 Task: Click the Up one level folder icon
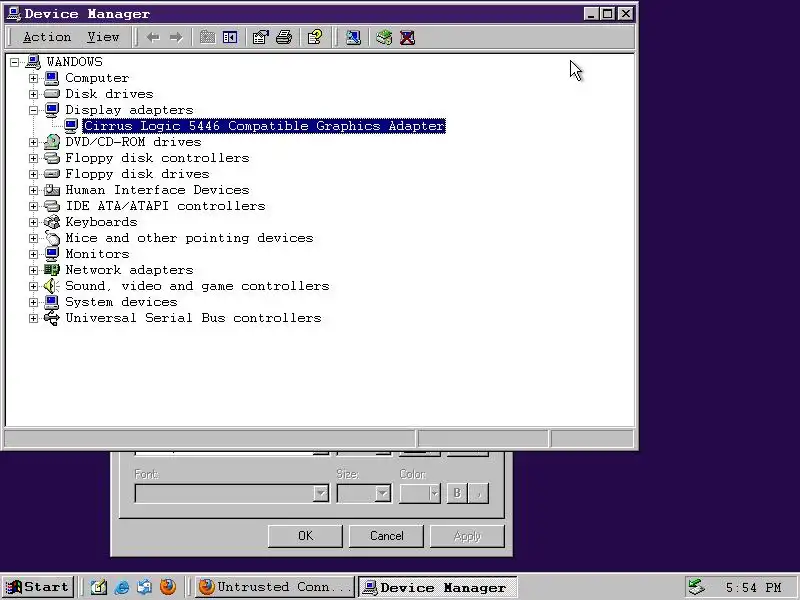point(207,37)
